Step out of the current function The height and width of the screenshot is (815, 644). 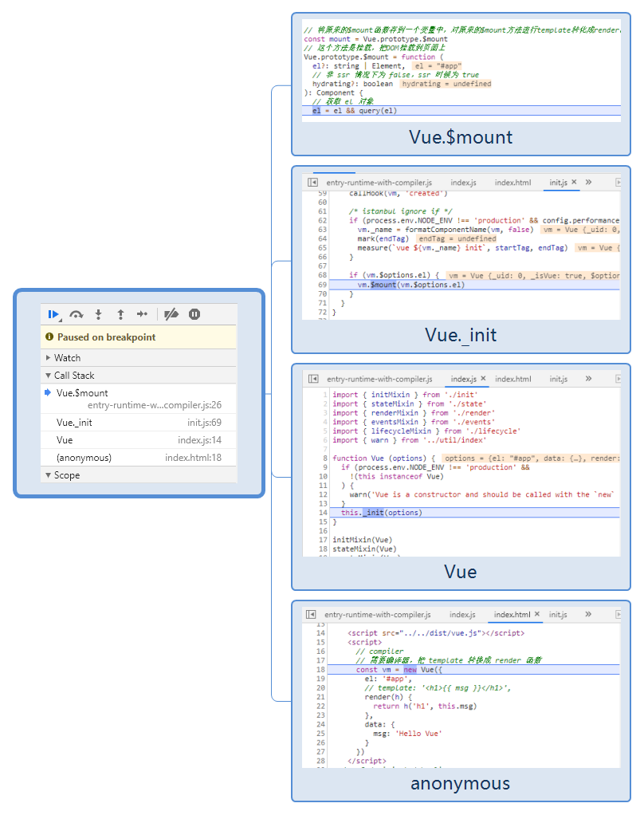tap(120, 314)
